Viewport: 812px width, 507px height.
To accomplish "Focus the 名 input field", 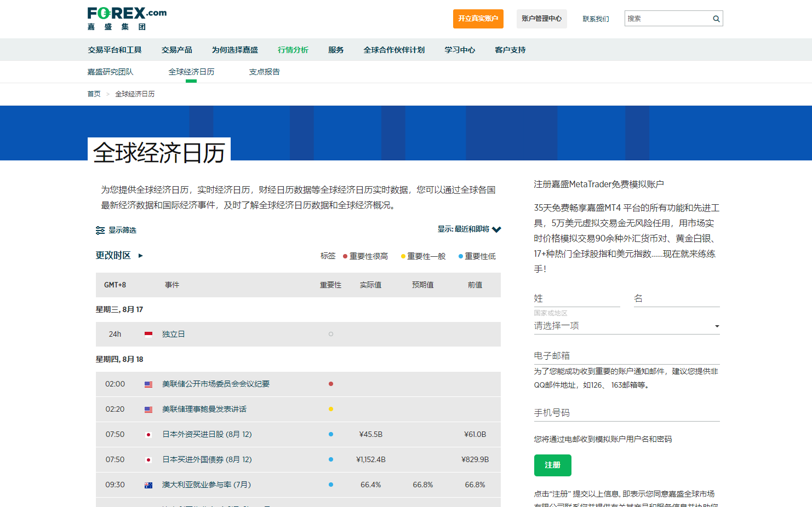I will [677, 298].
